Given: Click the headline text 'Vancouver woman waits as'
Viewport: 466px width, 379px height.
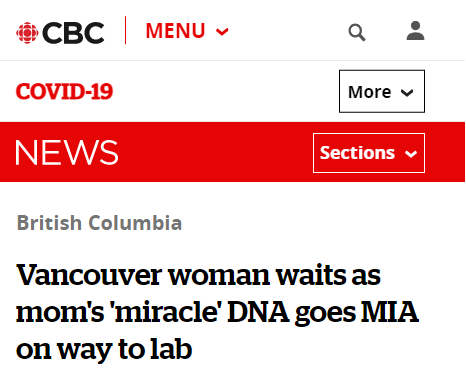Looking at the screenshot, I should point(198,275).
